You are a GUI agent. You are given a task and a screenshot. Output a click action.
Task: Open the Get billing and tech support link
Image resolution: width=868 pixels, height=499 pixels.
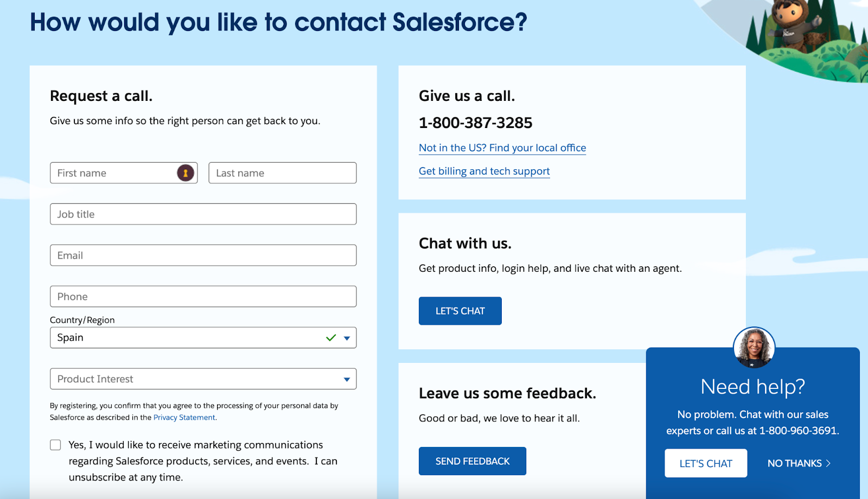(x=483, y=171)
